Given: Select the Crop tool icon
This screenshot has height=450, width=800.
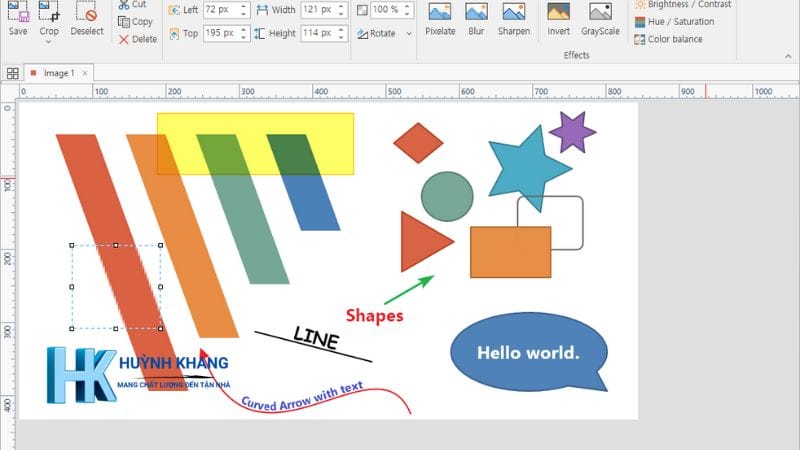Looking at the screenshot, I should pos(49,11).
